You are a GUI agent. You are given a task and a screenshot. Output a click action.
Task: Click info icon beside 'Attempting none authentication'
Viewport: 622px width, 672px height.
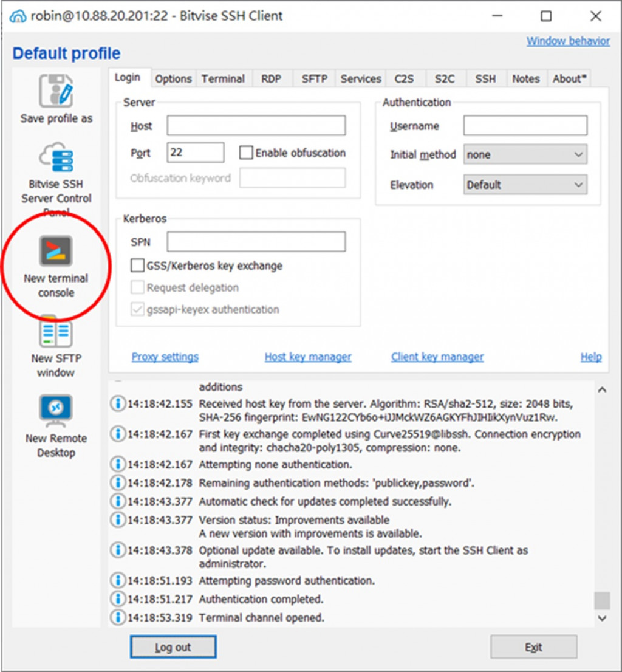coord(117,464)
